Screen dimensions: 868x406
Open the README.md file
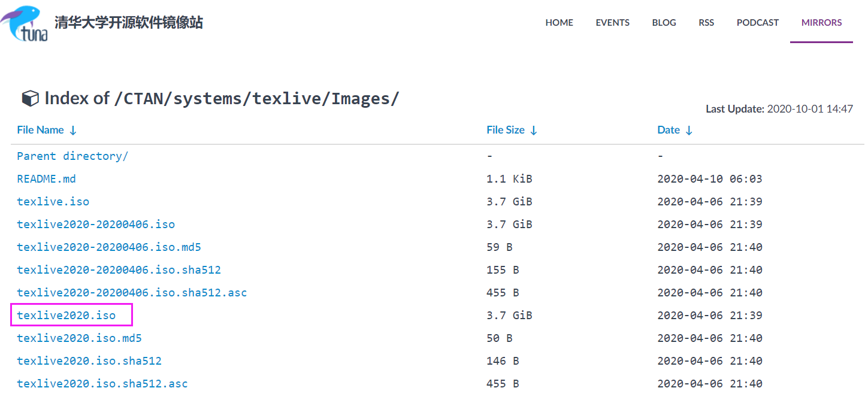pos(46,178)
